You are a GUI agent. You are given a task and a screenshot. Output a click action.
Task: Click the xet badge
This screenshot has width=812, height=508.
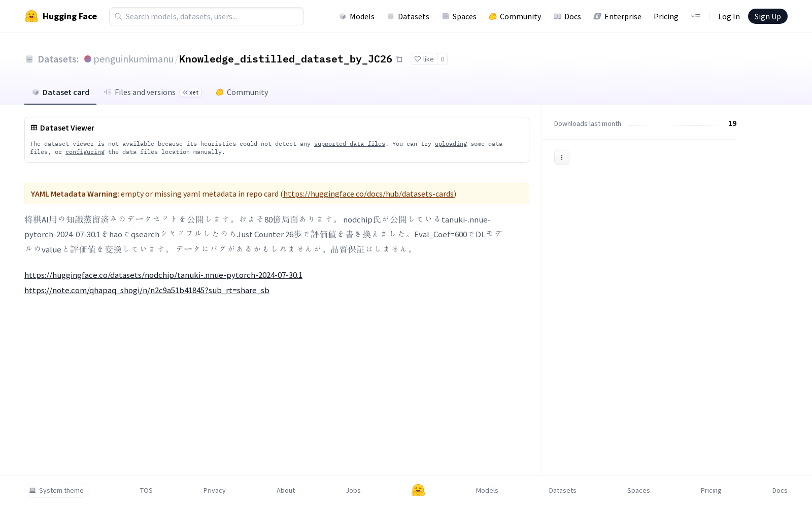pos(191,92)
